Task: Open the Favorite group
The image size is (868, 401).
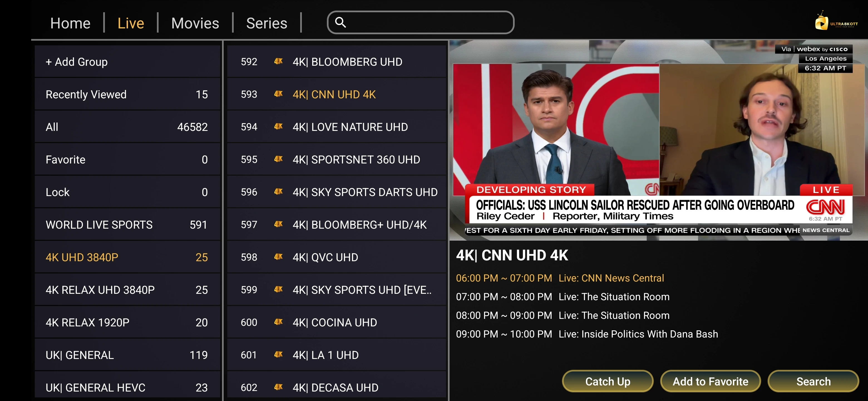Action: pyautogui.click(x=127, y=160)
